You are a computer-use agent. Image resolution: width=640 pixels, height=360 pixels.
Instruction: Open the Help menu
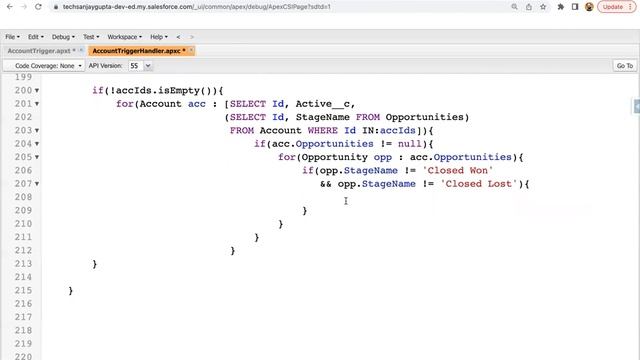coord(159,37)
